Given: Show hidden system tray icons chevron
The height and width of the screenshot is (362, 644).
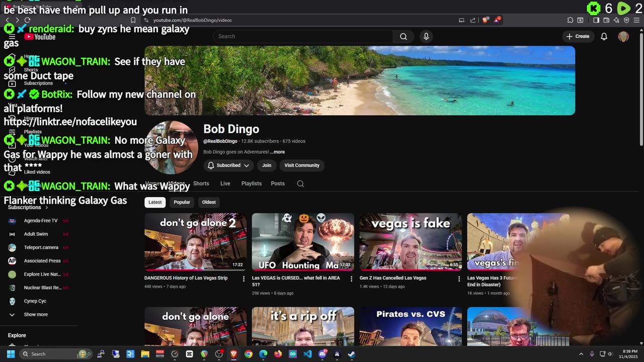Looking at the screenshot, I should point(581,354).
